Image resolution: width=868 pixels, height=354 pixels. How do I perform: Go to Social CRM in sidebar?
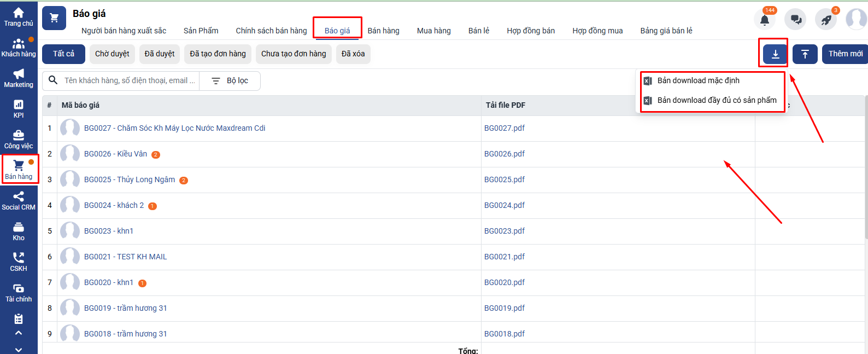[19, 201]
